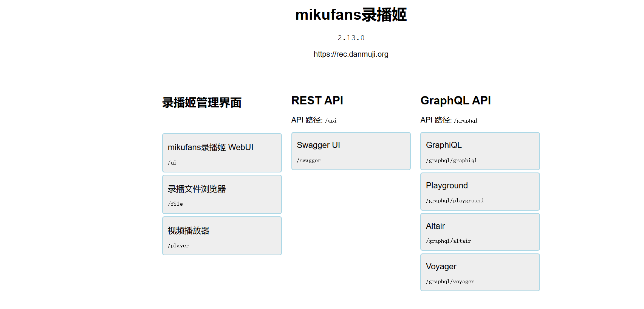Open the mikufans录播姬 WebUI card
Viewport: 644px width, 309px height.
tap(222, 153)
